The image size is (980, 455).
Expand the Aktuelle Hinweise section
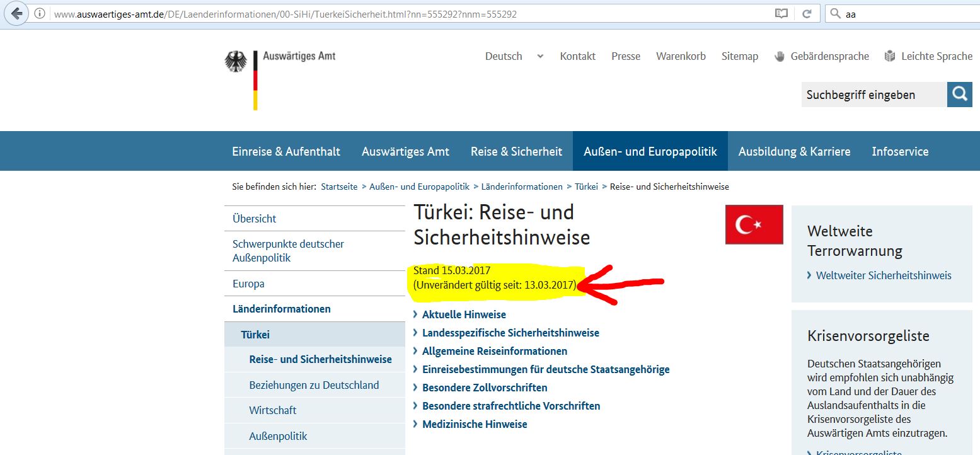[x=464, y=314]
